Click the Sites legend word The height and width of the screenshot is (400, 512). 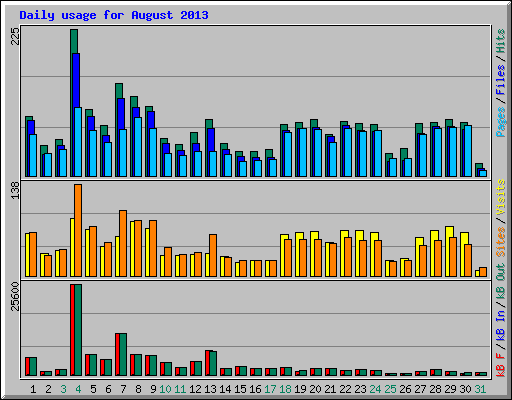click(x=501, y=242)
